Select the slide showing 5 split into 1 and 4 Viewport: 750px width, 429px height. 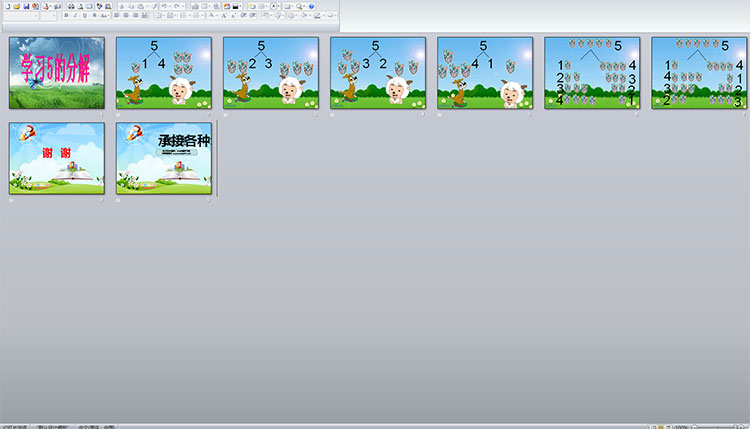click(164, 73)
